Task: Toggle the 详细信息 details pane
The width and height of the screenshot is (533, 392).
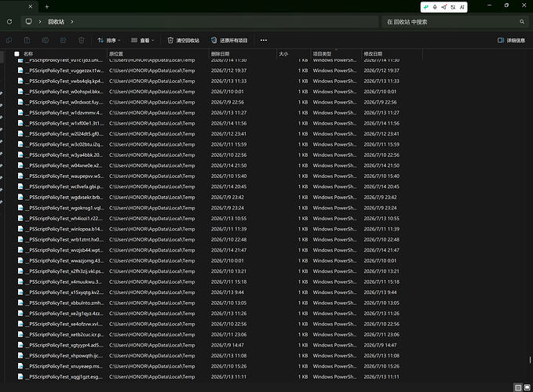Action: (x=511, y=41)
